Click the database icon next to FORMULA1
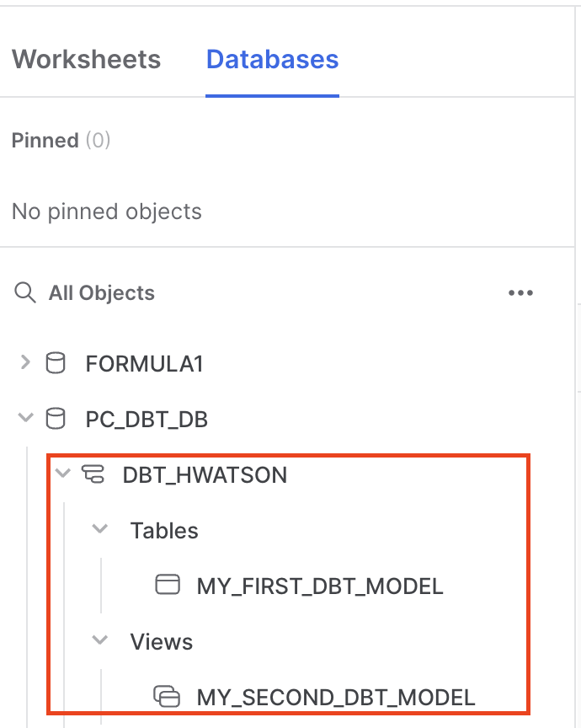This screenshot has width=581, height=728. (x=56, y=363)
